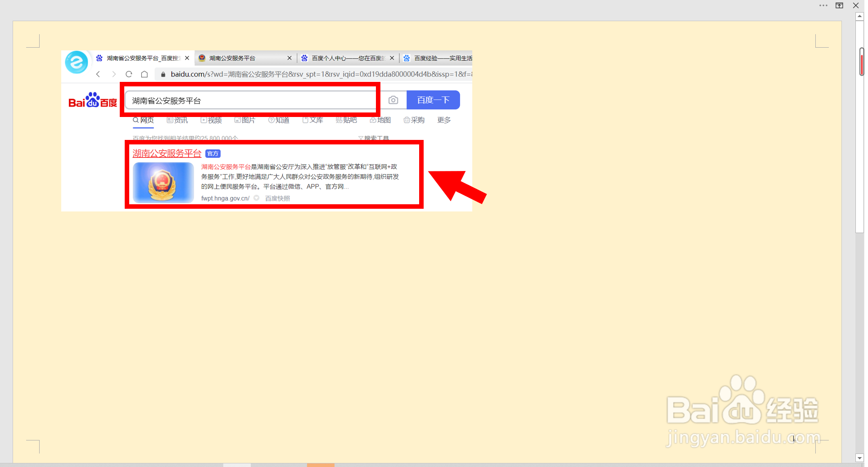Click the 搜索工具 filter option
Screen dimensions: 868x467
(374, 138)
